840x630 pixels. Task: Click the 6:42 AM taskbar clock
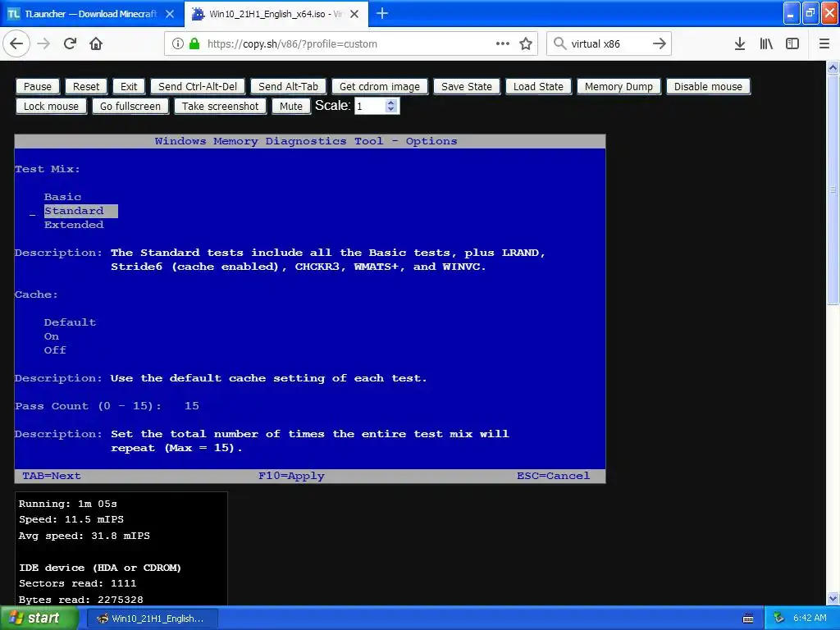810,619
